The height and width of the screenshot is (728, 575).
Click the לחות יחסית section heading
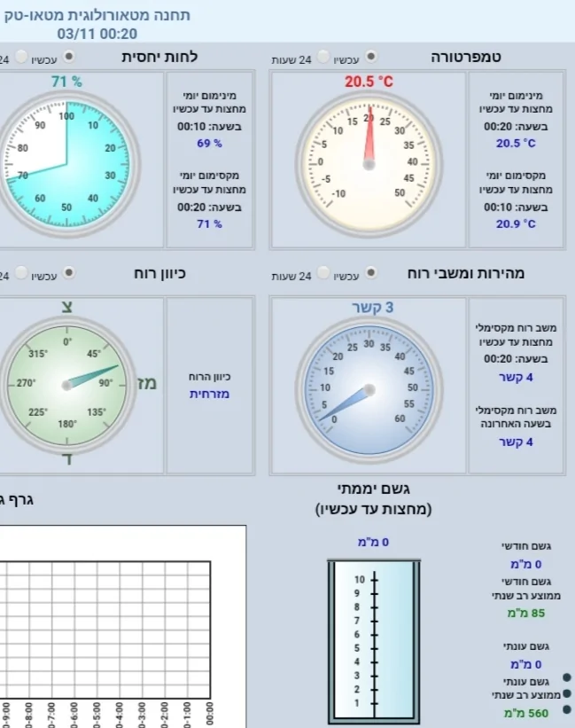coord(159,57)
